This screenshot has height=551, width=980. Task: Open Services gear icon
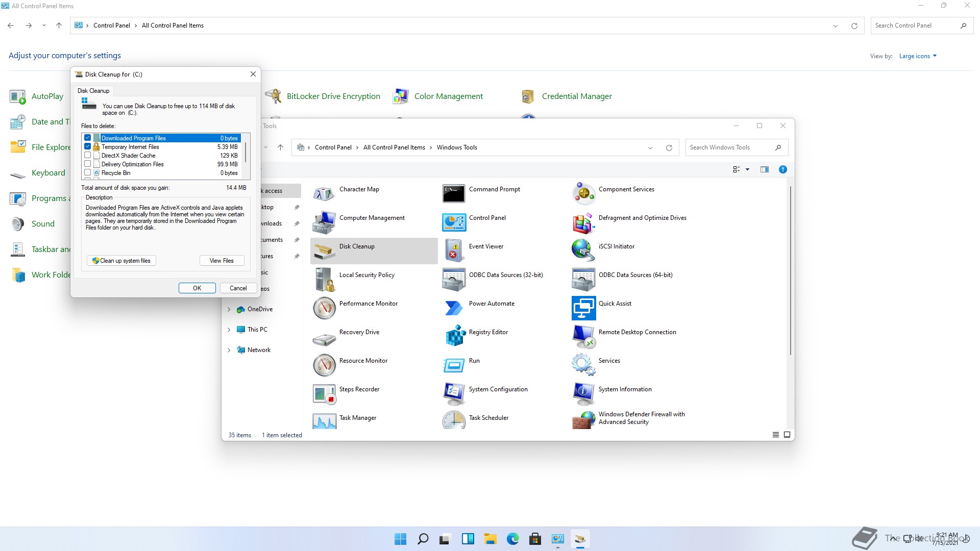click(x=583, y=365)
